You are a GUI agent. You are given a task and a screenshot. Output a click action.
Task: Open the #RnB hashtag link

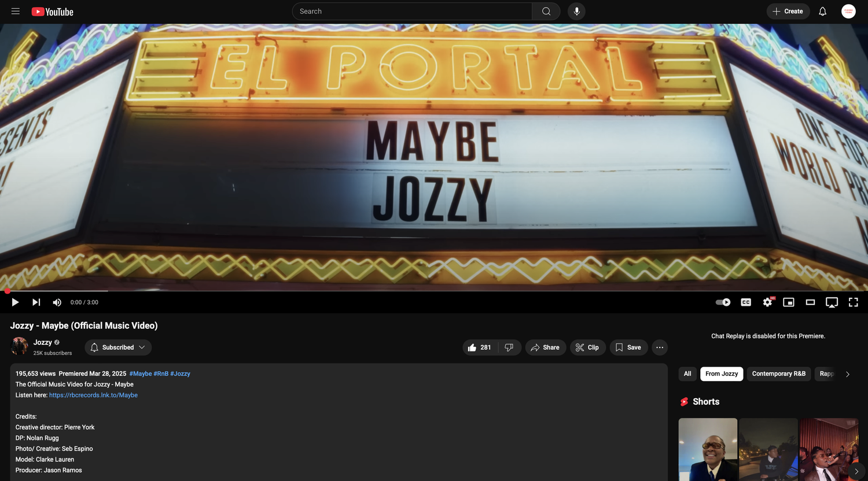(161, 373)
